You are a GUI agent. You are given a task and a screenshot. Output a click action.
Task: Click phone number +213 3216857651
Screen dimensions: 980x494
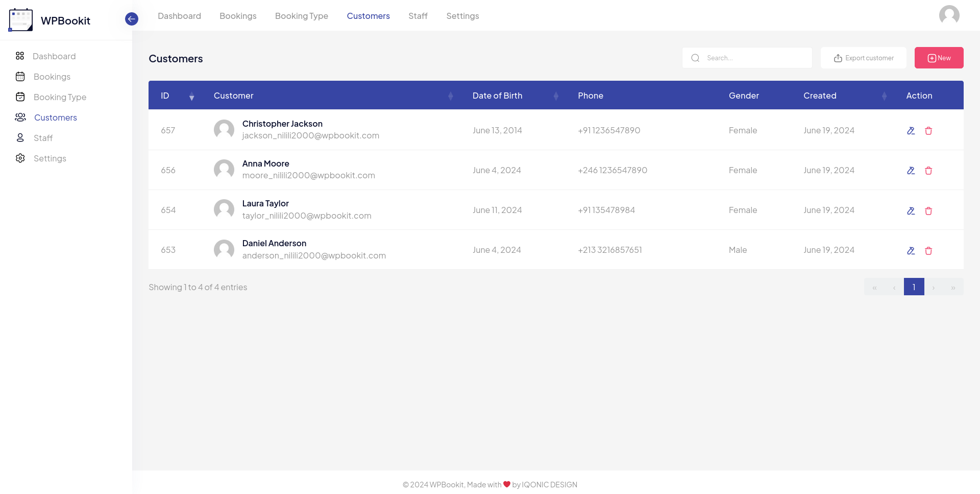coord(610,250)
